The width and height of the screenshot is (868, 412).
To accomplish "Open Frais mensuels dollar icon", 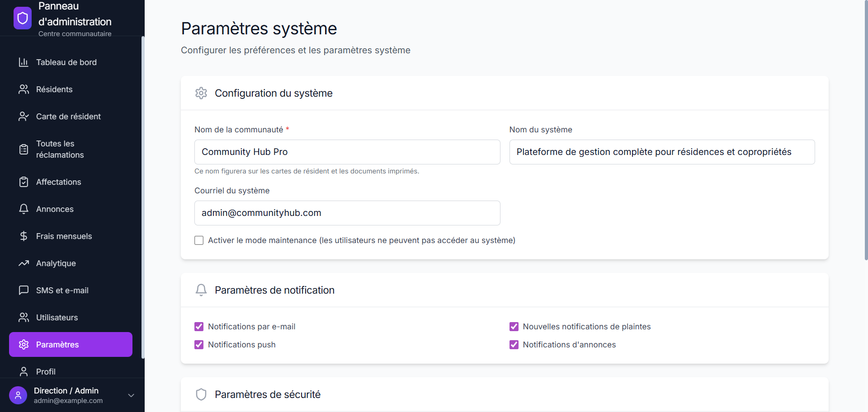I will pos(24,236).
